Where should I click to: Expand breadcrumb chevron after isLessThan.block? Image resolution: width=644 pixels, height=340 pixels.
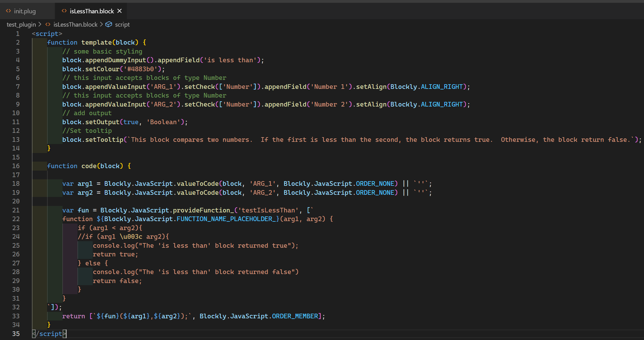(101, 24)
